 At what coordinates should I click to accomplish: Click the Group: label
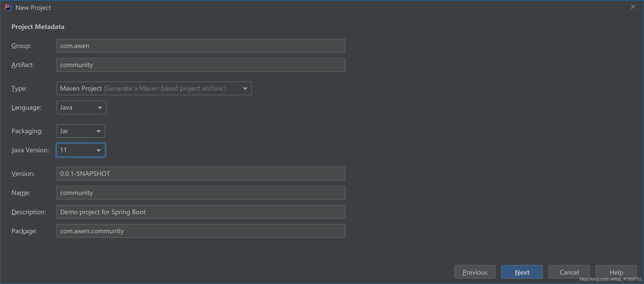[21, 46]
